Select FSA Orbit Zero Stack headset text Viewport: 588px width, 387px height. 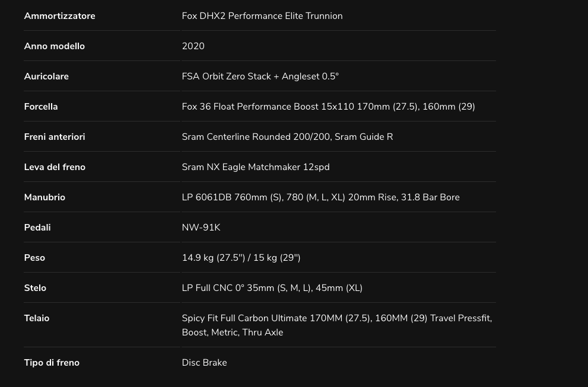pyautogui.click(x=260, y=76)
